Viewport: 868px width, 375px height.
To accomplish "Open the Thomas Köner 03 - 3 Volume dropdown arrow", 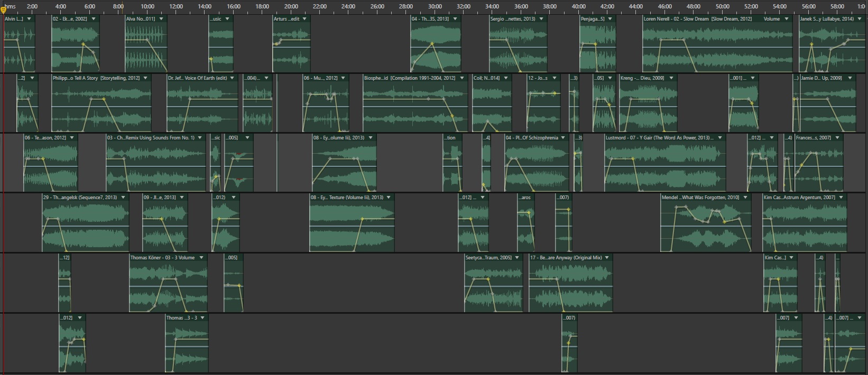I will pos(201,258).
